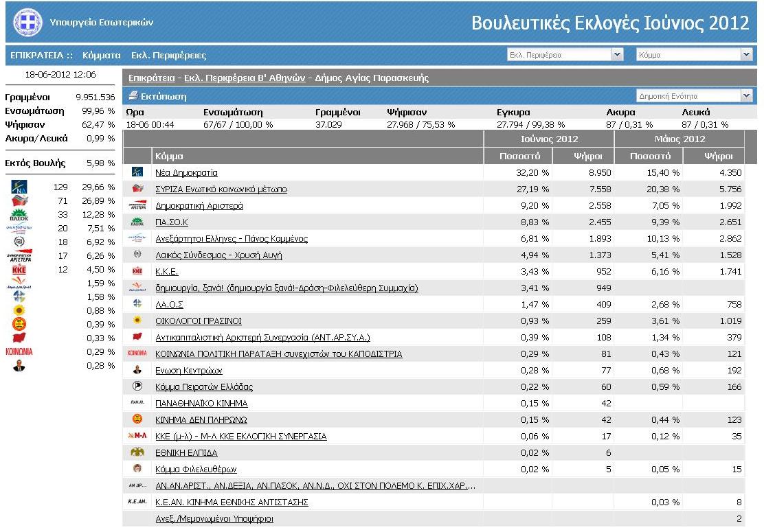764x532 pixels.
Task: Open the Εκλ. Περιφέρειες menu item
Action: [x=168, y=55]
